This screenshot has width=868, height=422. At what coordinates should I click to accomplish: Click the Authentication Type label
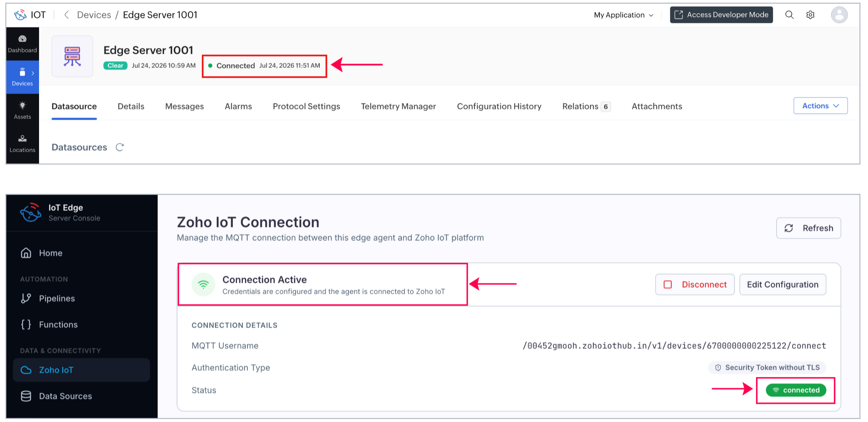231,368
